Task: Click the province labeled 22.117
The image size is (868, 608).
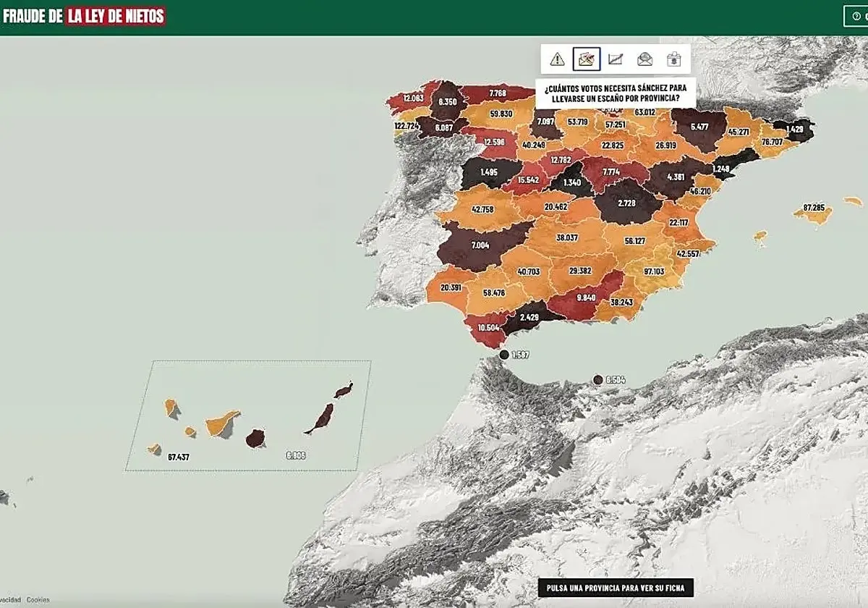Action: click(x=678, y=223)
